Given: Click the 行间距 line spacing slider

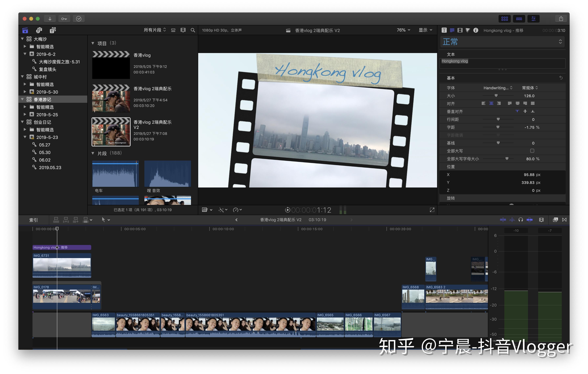Looking at the screenshot, I should 498,119.
